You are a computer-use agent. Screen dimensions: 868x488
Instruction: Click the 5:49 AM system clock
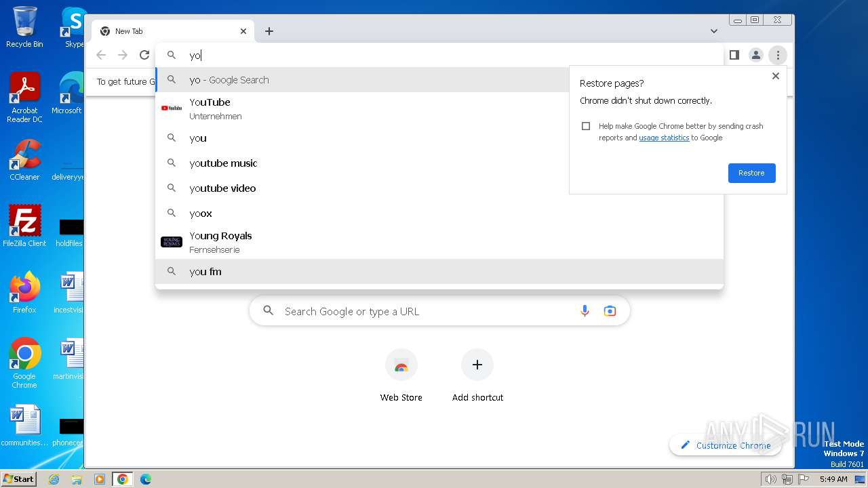[833, 479]
